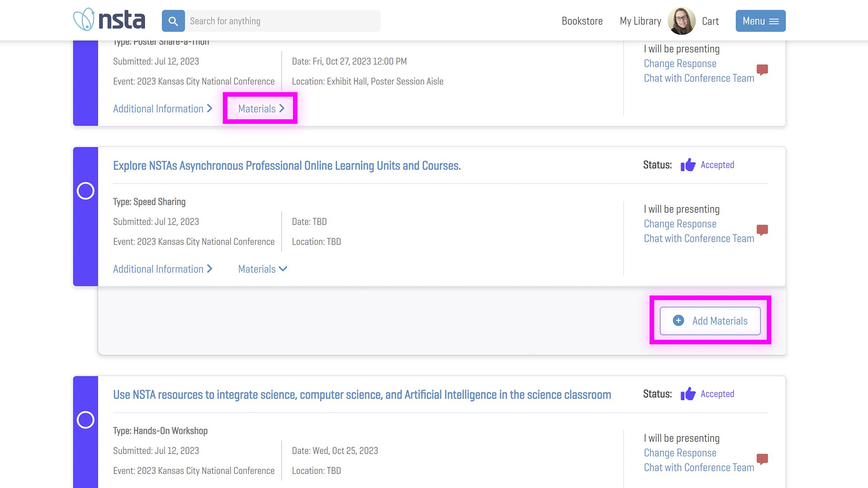This screenshot has height=488, width=868.
Task: Click 'Date: Wed, Oct 25, 2023' text
Action: (x=335, y=451)
